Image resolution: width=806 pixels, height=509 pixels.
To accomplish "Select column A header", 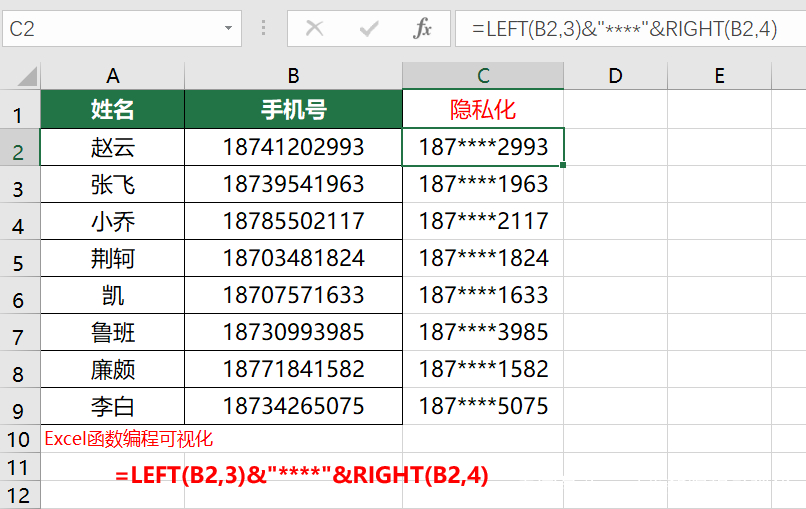I will 113,76.
